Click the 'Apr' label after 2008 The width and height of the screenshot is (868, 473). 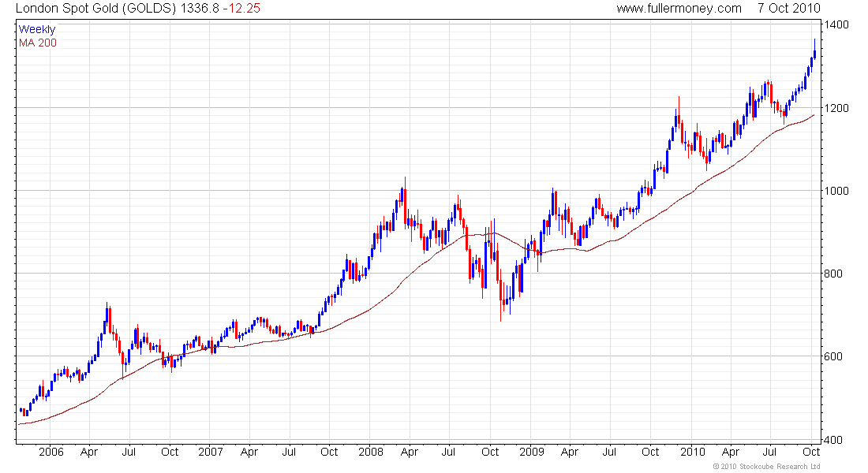pos(409,452)
